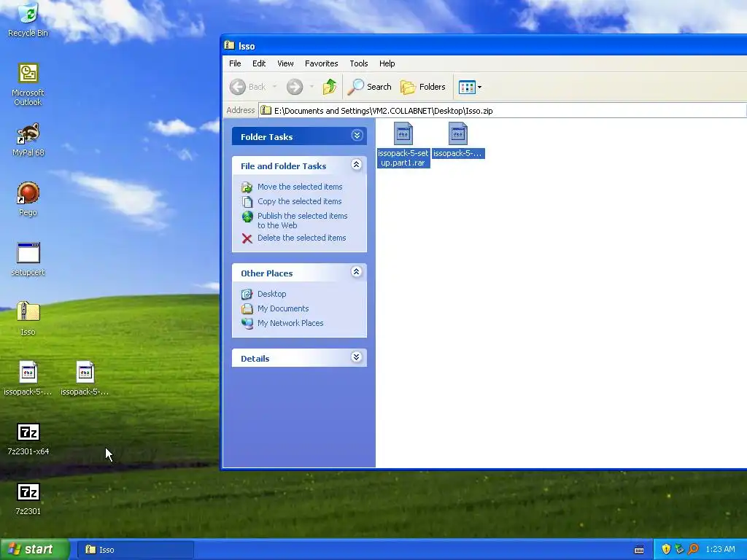The image size is (747, 560).
Task: Open the Help menu
Action: coord(387,63)
